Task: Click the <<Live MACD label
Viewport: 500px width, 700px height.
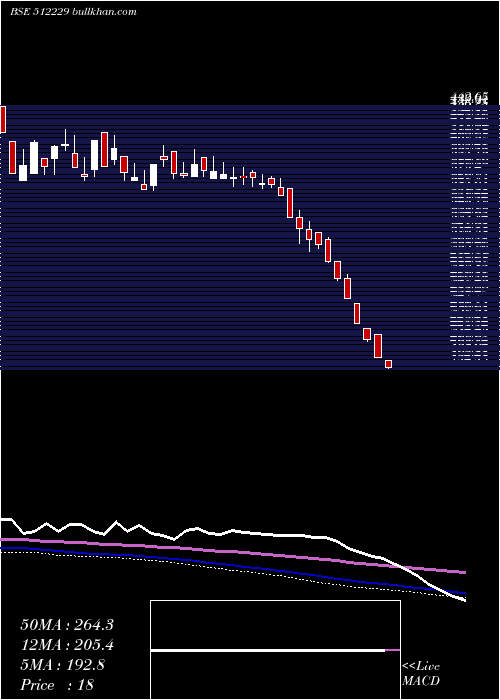Action: pyautogui.click(x=421, y=673)
